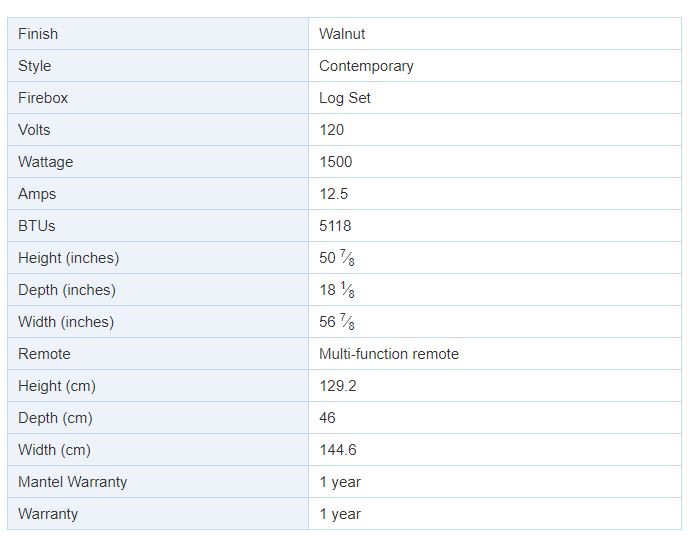Click the Log Set value
689x544 pixels.
(x=345, y=98)
